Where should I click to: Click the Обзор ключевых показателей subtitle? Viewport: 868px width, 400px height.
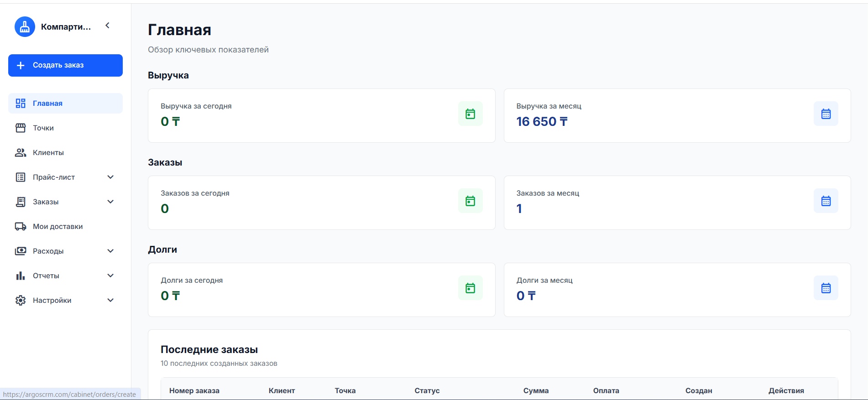tap(208, 50)
